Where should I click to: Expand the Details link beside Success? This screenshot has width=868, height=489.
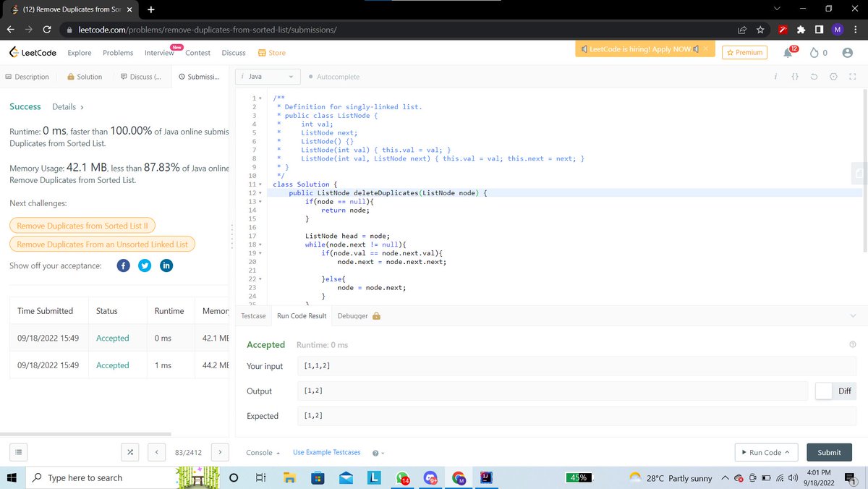[x=68, y=107]
